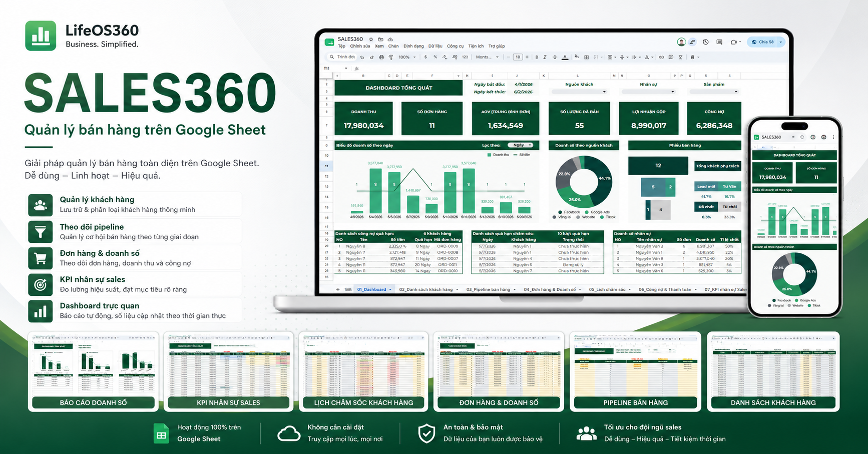Switch to 03_Pipeline bán hàng sheet tab
The image size is (868, 454).
pyautogui.click(x=491, y=289)
